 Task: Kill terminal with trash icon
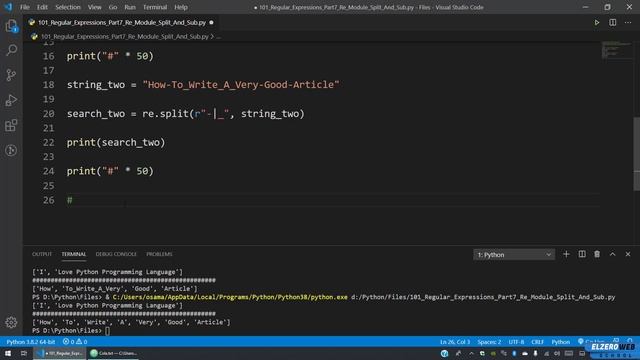tap(597, 254)
